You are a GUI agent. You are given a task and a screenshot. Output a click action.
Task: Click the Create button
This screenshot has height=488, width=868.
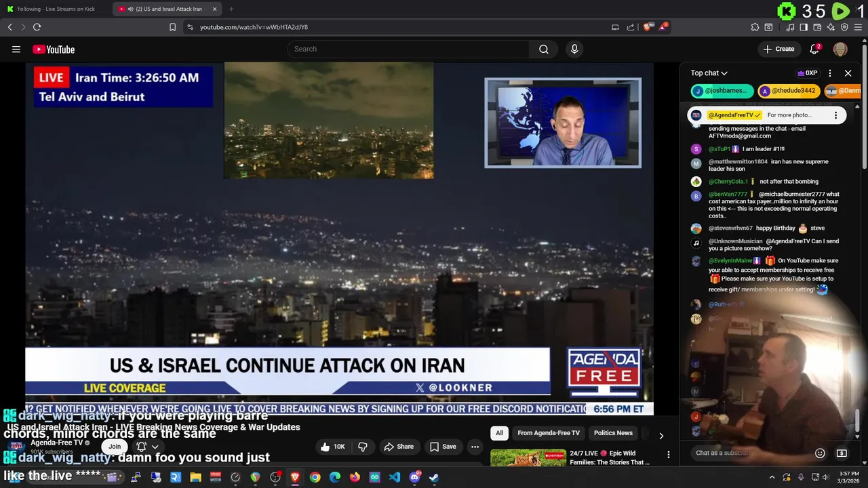778,49
